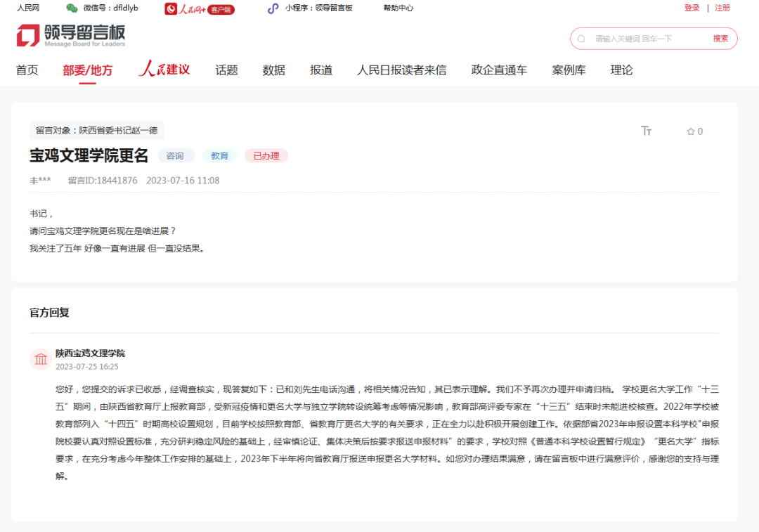The width and height of the screenshot is (759, 532).
Task: Click the font size adjust icon
Action: point(647,131)
